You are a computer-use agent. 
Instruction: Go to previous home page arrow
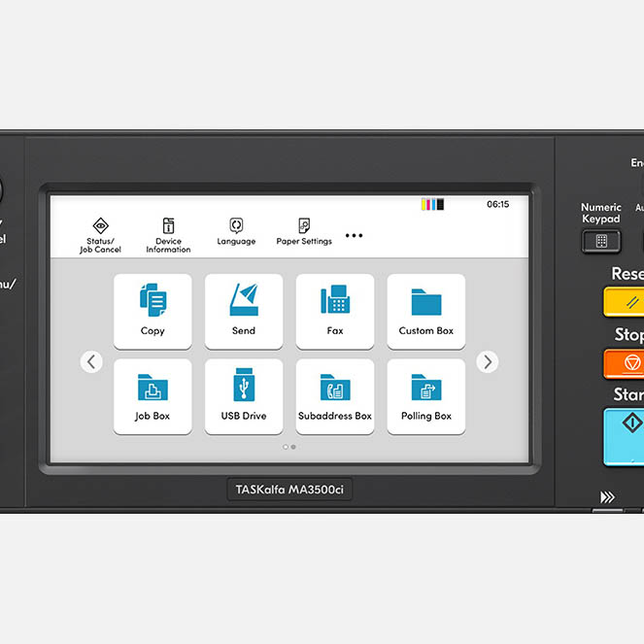click(x=91, y=362)
